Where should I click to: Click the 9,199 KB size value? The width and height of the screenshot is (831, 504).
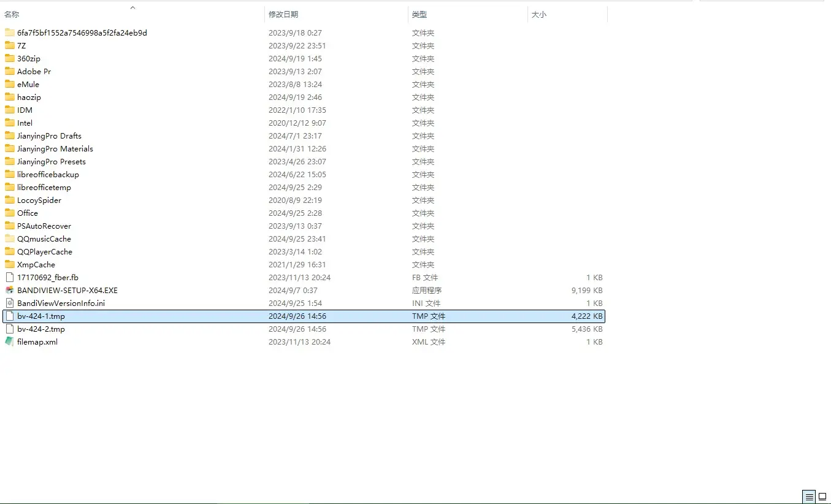587,291
